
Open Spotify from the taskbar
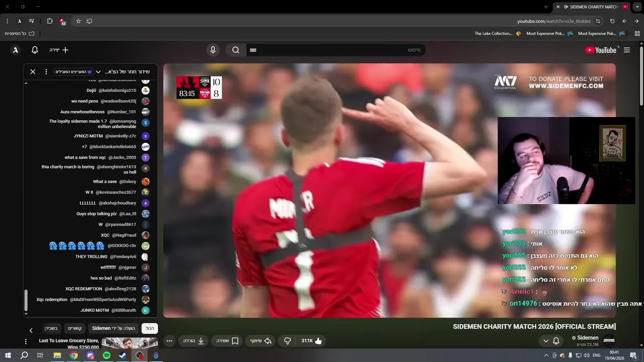point(107,355)
